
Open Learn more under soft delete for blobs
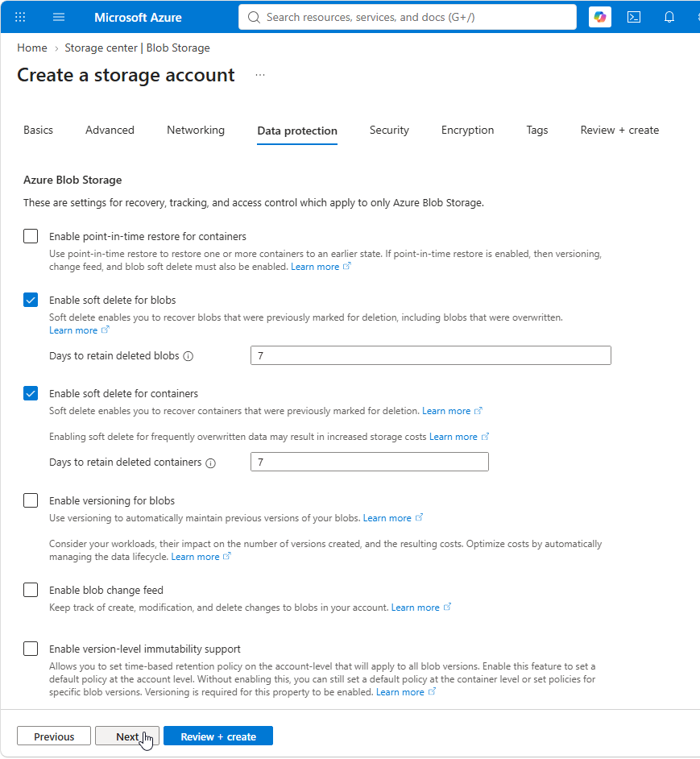click(x=73, y=330)
